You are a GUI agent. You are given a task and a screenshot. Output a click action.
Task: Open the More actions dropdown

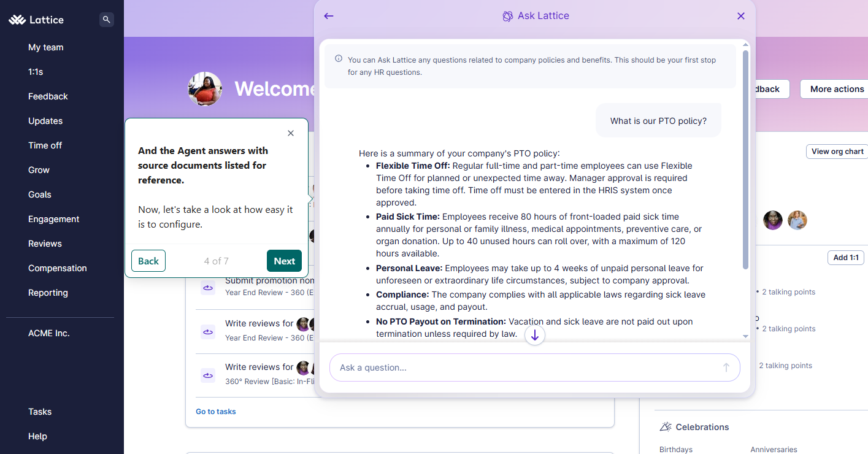(x=837, y=89)
